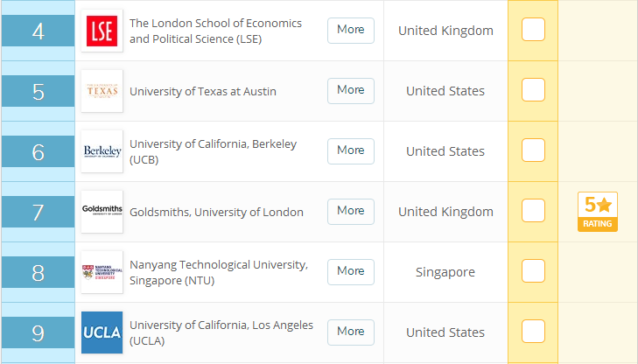This screenshot has width=638, height=364.
Task: Click the 5 star rating badge
Action: [599, 212]
